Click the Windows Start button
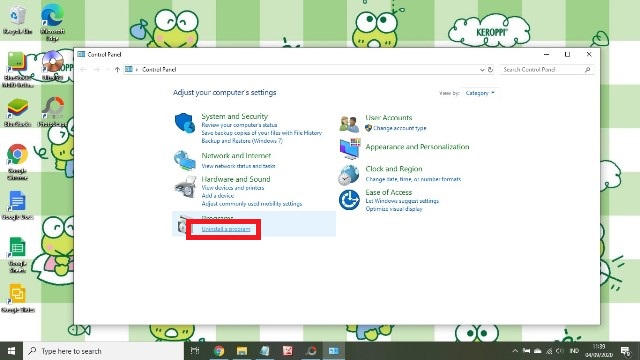Screen dimensions: 640x360 click(x=11, y=351)
